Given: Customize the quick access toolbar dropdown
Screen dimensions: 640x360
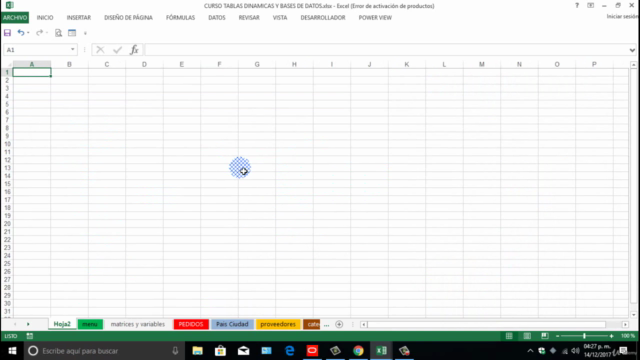Looking at the screenshot, I should click(x=85, y=33).
